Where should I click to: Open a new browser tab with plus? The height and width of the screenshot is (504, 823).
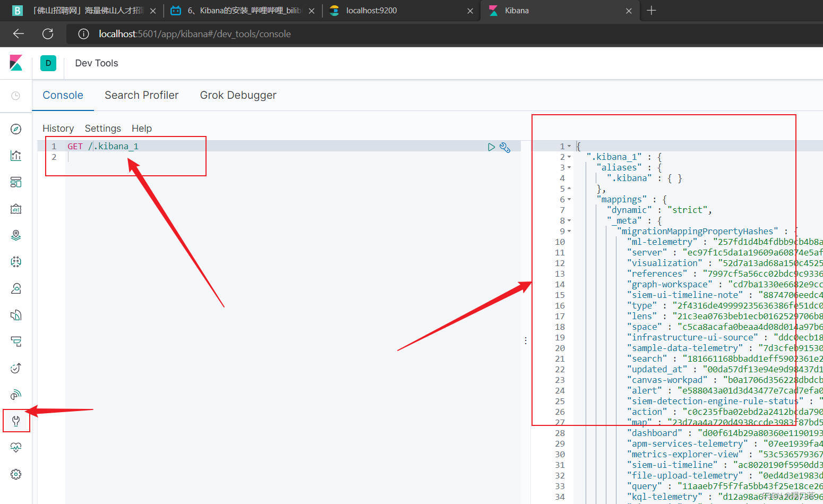coord(651,11)
